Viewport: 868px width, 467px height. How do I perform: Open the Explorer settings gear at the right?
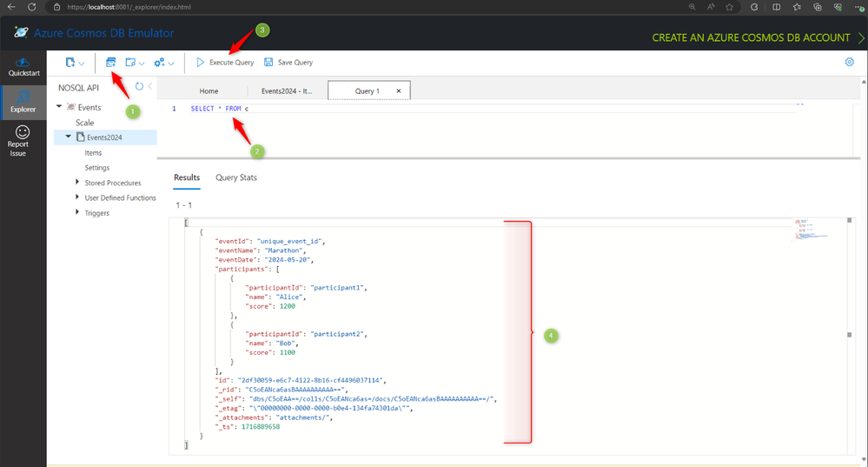849,62
